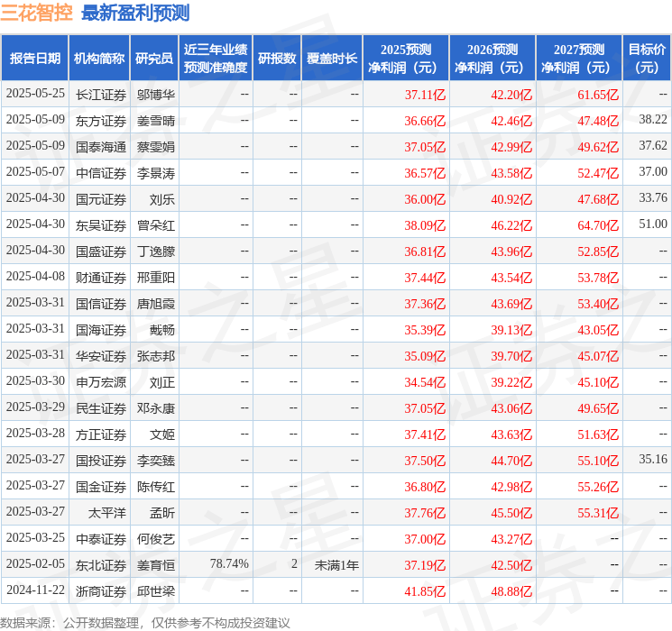Click the 研报数 column header
Screen dimensions: 672x631
pyautogui.click(x=277, y=59)
